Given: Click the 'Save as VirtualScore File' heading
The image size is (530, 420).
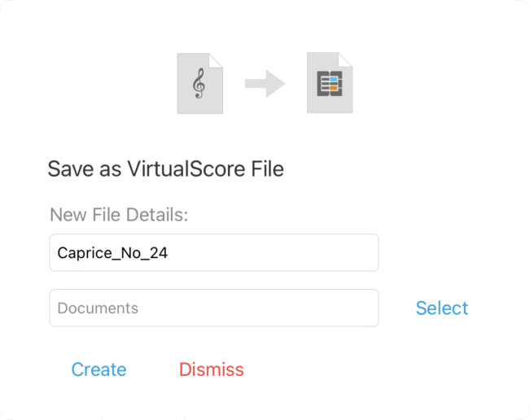Looking at the screenshot, I should [165, 168].
